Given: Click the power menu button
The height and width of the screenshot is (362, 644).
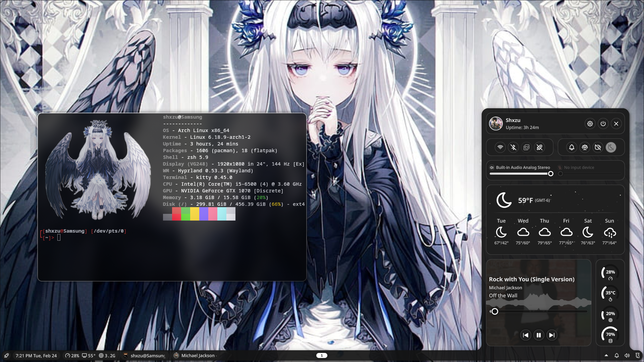Looking at the screenshot, I should (x=603, y=124).
